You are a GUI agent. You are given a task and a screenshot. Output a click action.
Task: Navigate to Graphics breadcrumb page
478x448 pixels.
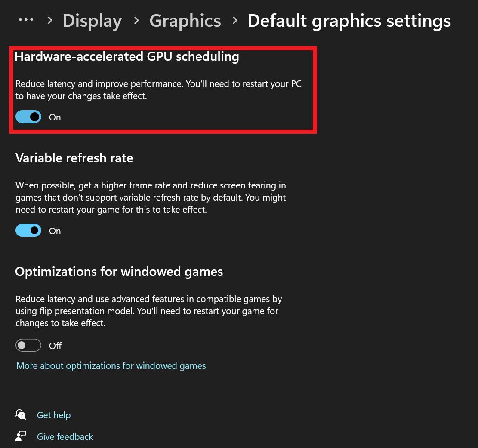185,21
